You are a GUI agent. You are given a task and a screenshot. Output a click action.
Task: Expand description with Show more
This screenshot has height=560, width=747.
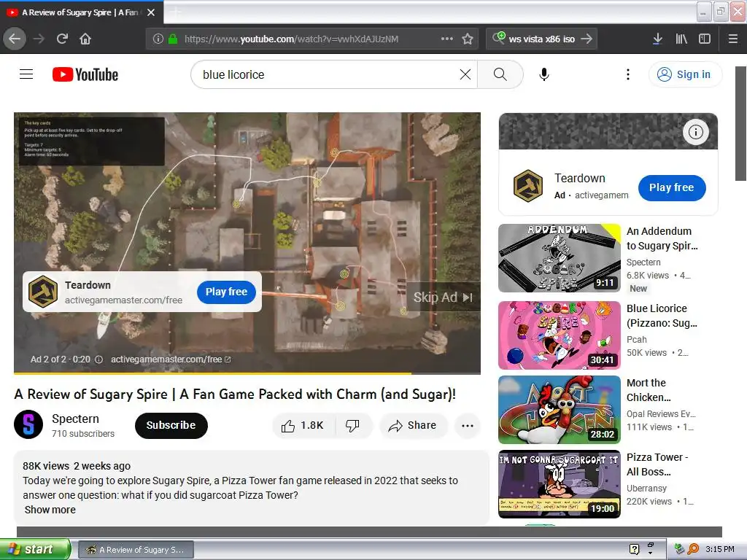click(50, 510)
